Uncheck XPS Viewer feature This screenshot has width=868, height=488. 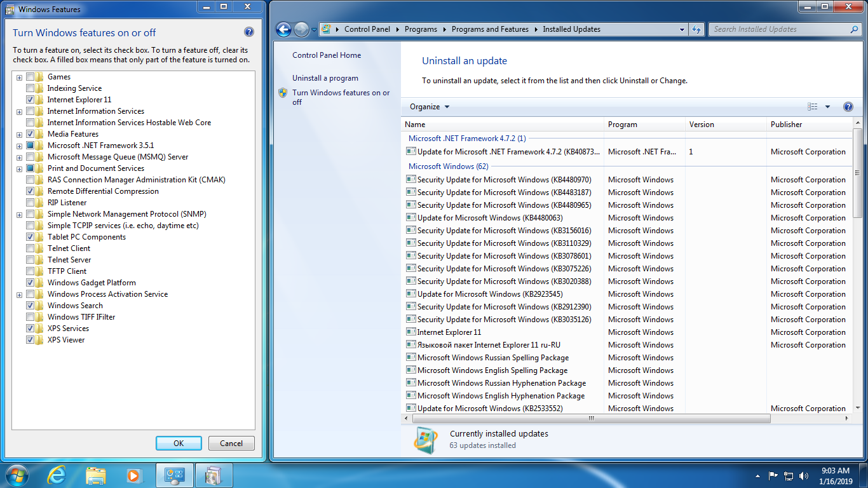coord(31,340)
